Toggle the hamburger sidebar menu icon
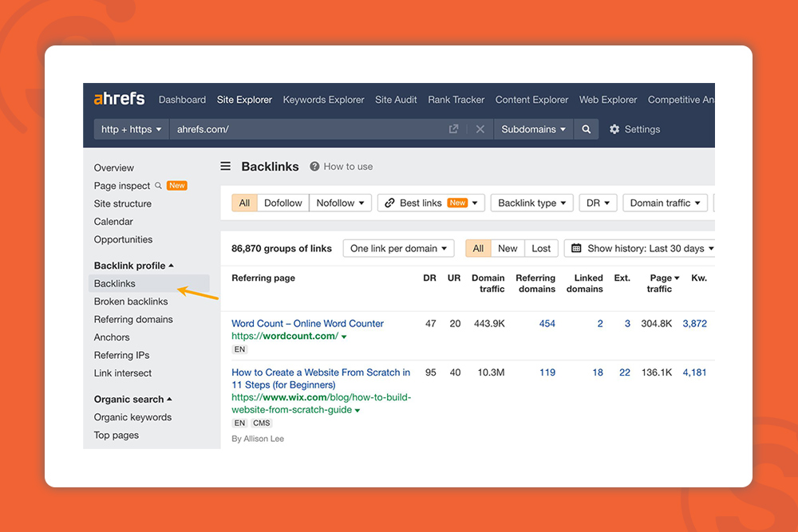The width and height of the screenshot is (798, 532). click(226, 167)
